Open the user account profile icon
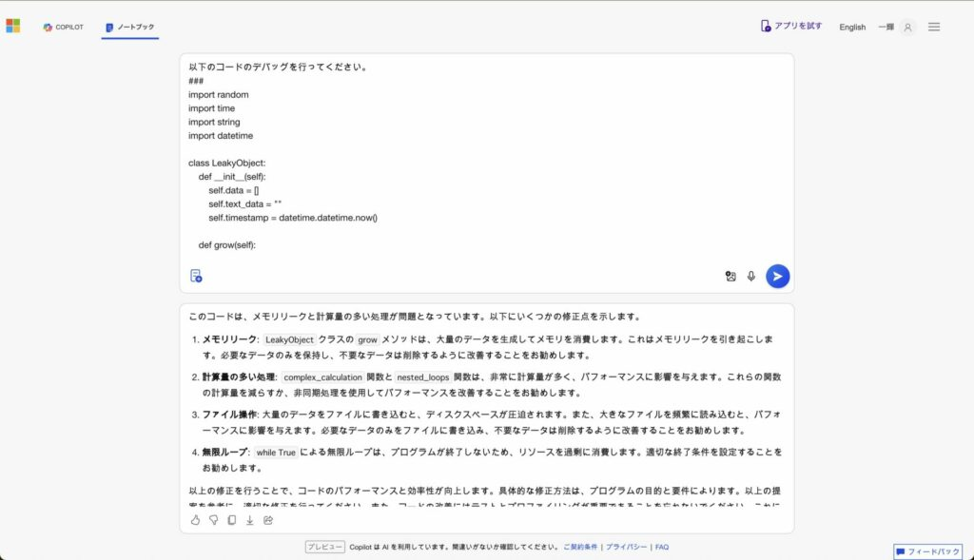974x560 pixels. coord(907,28)
